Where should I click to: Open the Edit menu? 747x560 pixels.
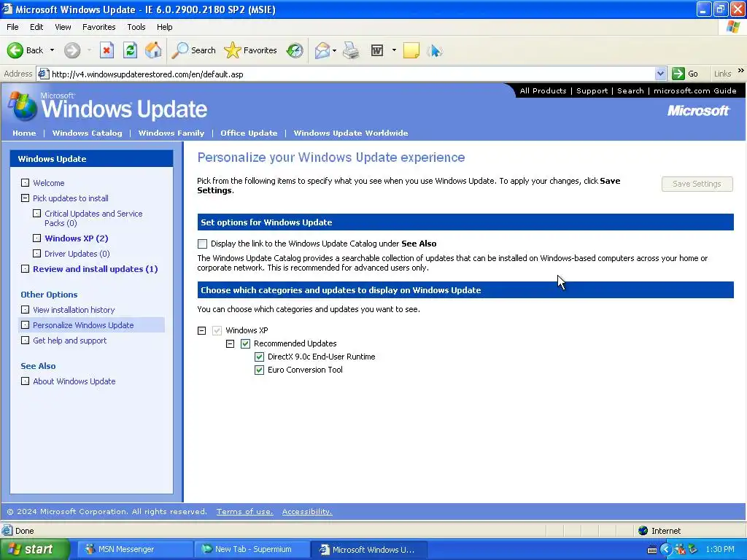coord(36,27)
